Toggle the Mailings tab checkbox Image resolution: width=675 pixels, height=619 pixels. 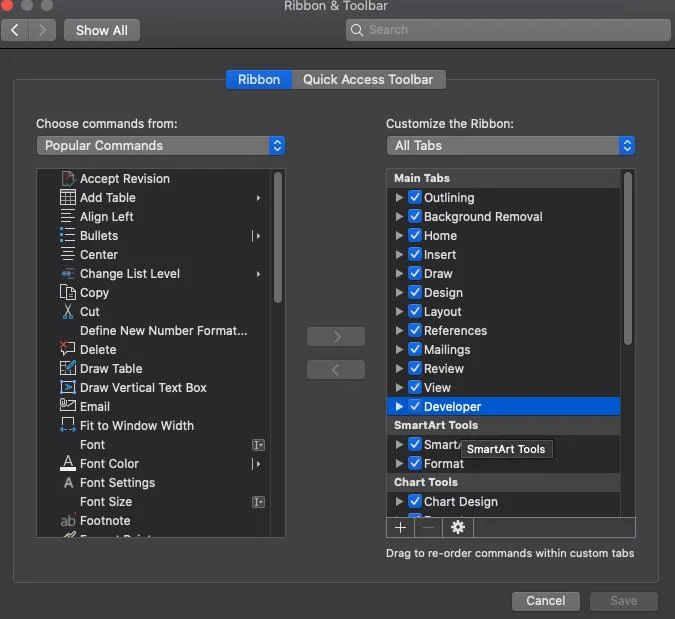tap(415, 349)
